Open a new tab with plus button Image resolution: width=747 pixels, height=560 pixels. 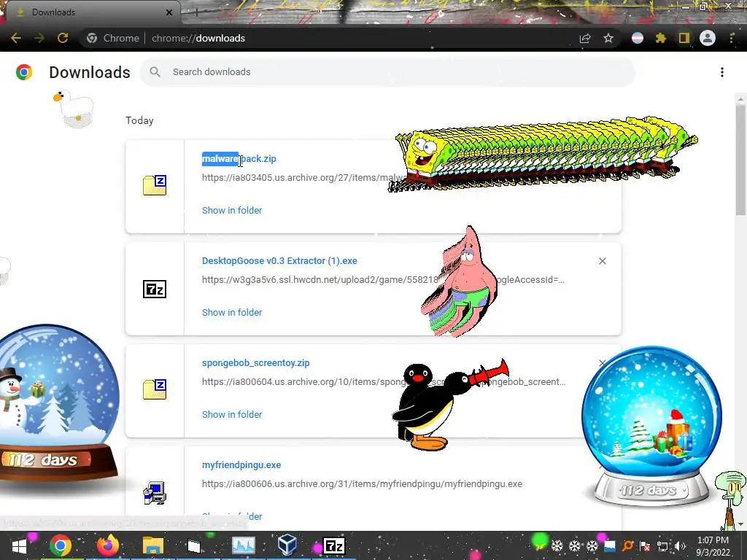point(197,13)
